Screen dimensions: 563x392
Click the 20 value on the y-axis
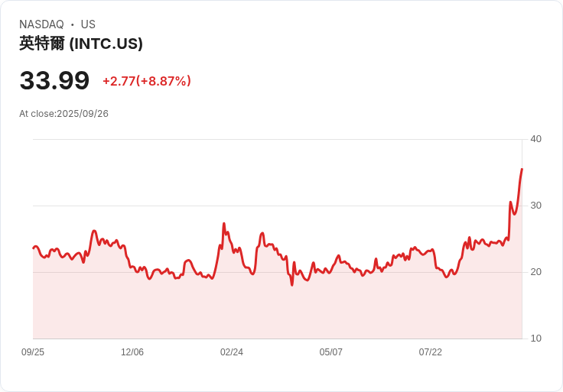pos(535,272)
